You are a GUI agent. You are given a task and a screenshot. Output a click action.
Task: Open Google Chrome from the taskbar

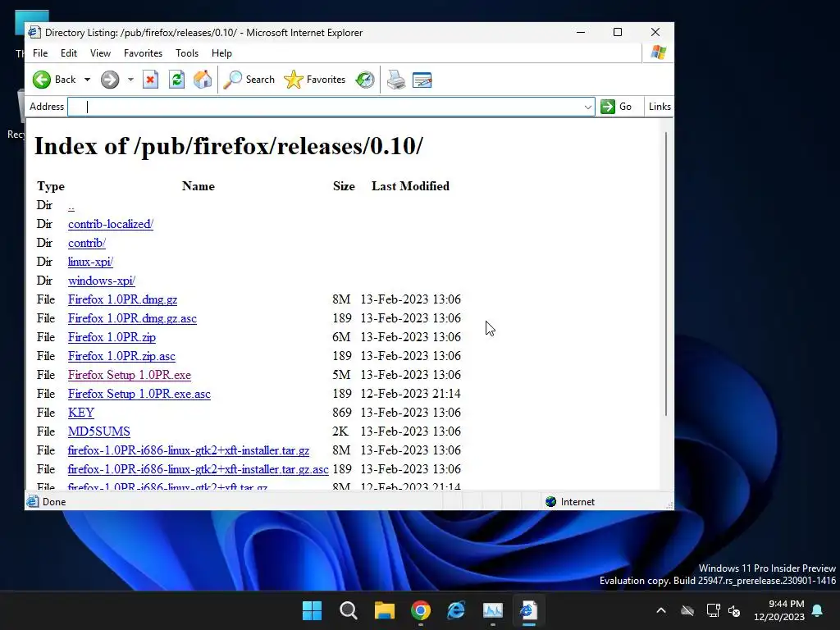tap(421, 610)
